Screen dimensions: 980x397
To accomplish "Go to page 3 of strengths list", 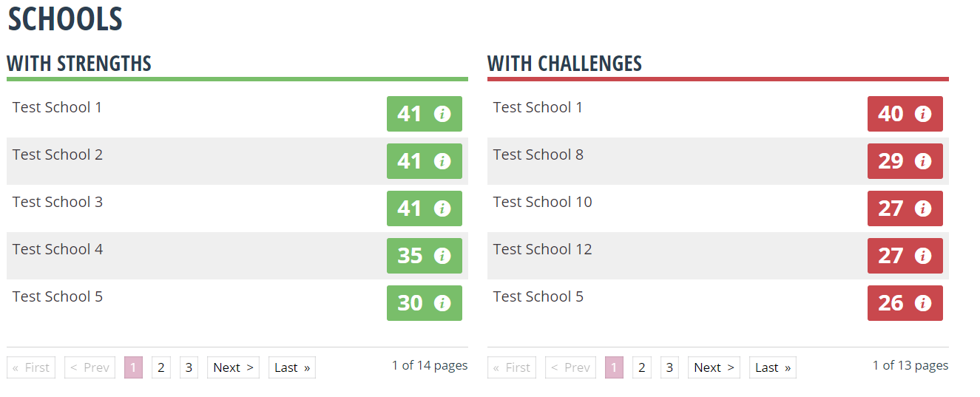I will [x=189, y=367].
